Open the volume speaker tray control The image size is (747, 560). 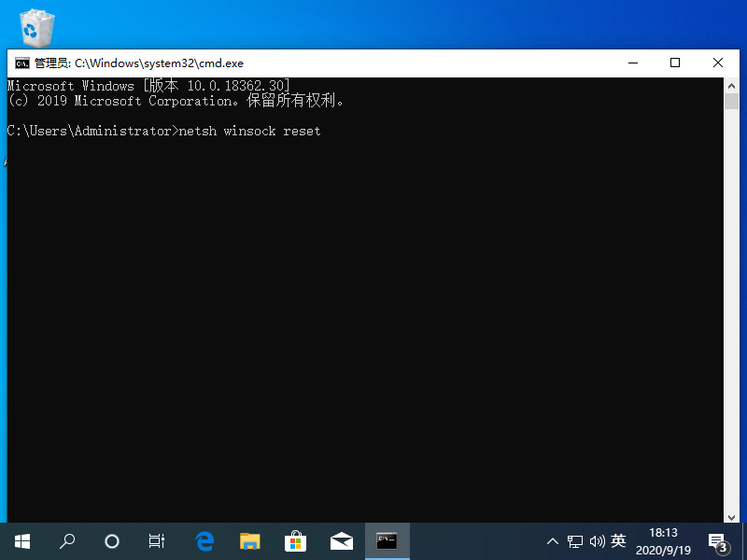tap(597, 541)
